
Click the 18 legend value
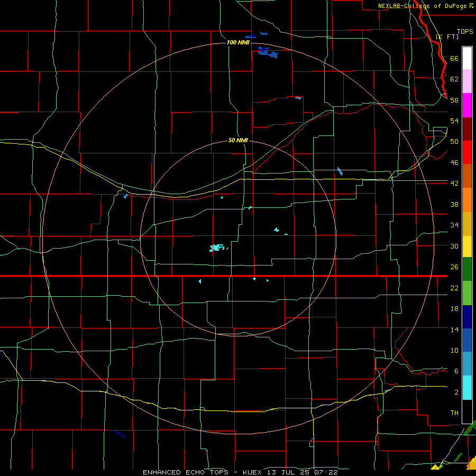pyautogui.click(x=454, y=309)
